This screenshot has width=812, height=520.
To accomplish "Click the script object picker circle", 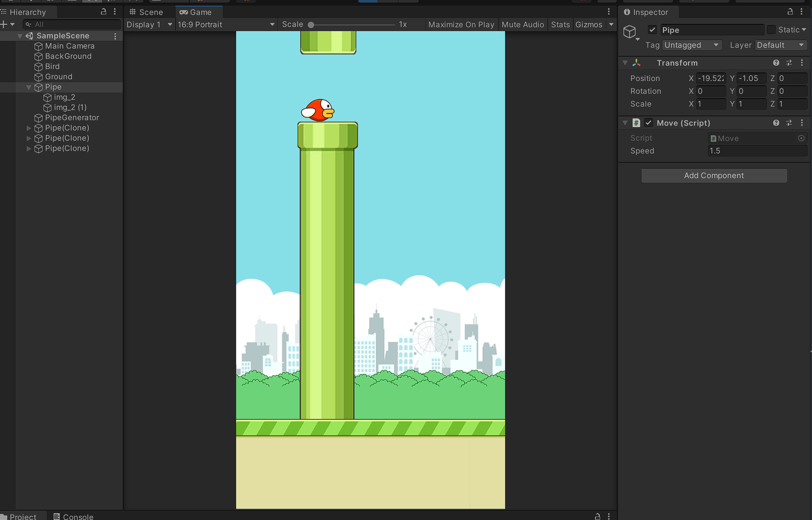I will tap(801, 138).
